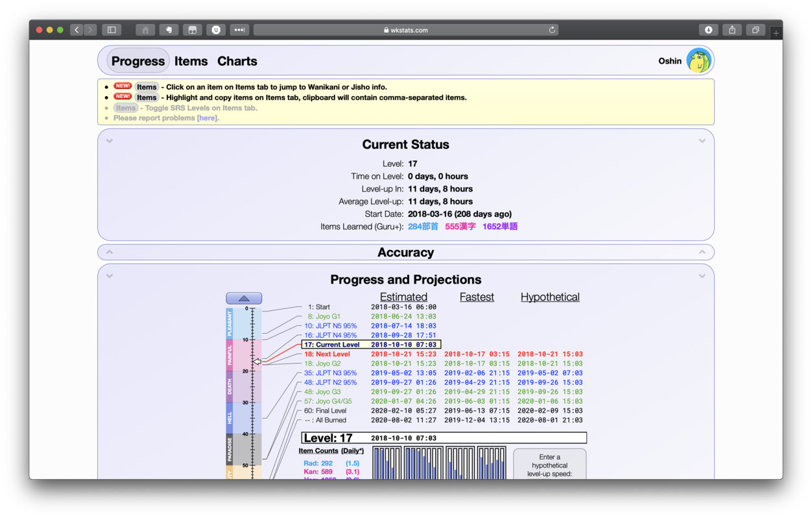Open the home page toolbar icon

tap(145, 30)
